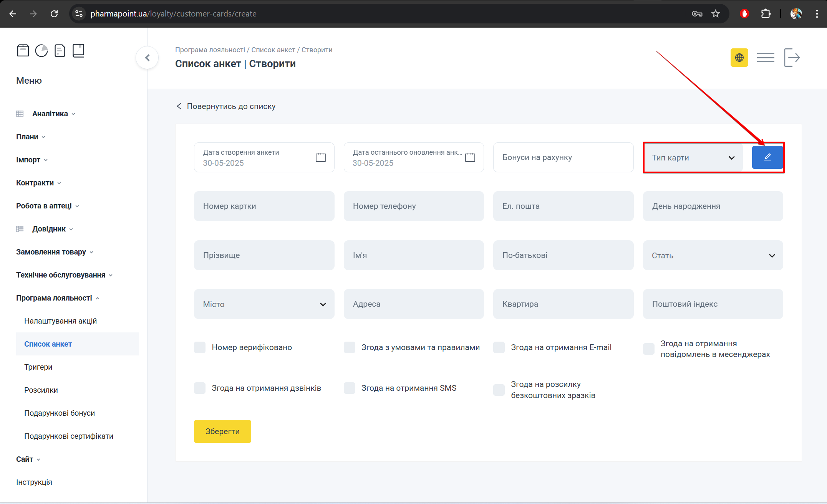827x504 pixels.
Task: Click the yellow Зберегти button
Action: pos(222,431)
